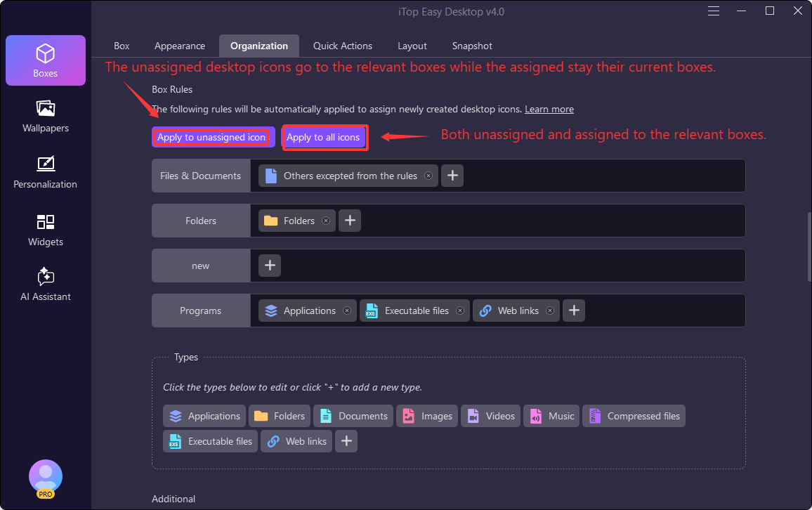
Task: Click Apply to unassigned icons button
Action: pyautogui.click(x=214, y=137)
